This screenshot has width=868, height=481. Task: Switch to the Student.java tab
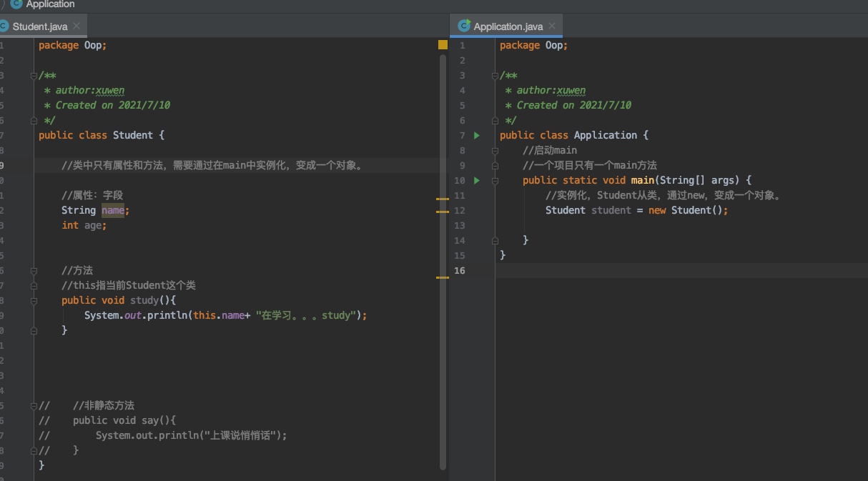tap(39, 26)
